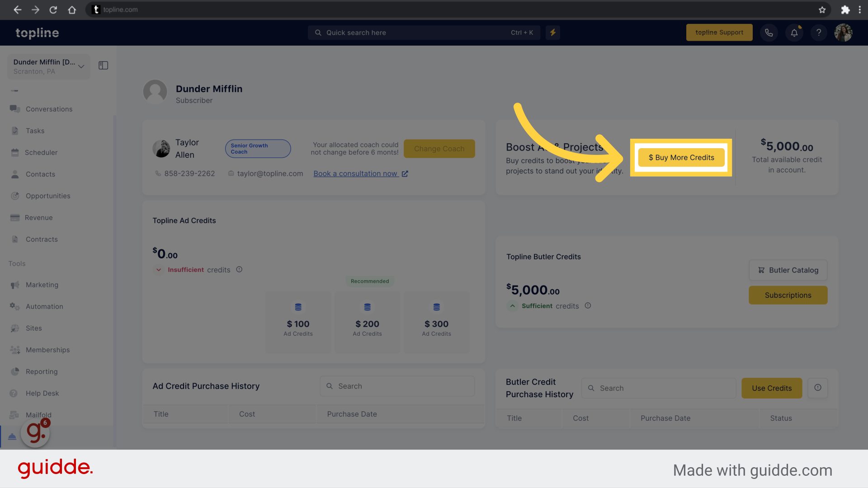Click the topline logo
868x488 pixels.
coord(37,33)
